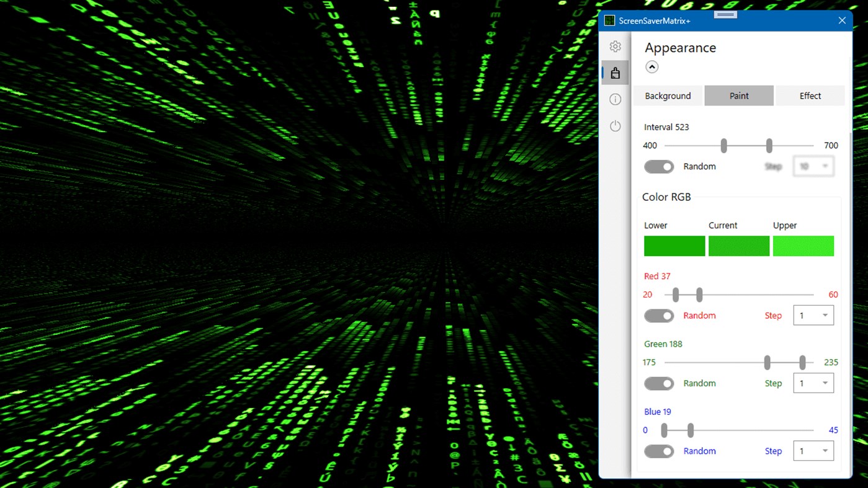Toggle Random for the Red channel
Viewport: 868px width, 488px height.
658,316
